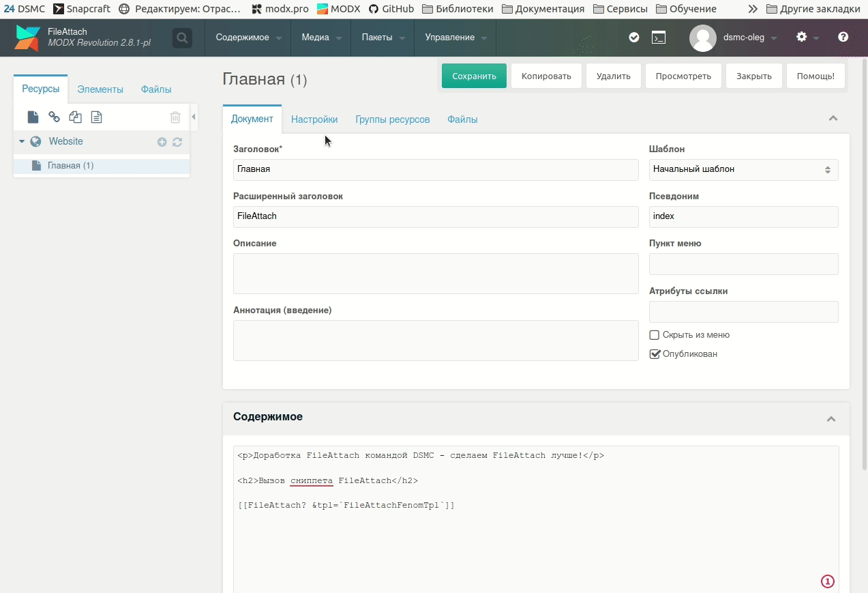Screen dimensions: 868x593
Task: Switch to the Группы ресурсов tab
Action: 393,119
